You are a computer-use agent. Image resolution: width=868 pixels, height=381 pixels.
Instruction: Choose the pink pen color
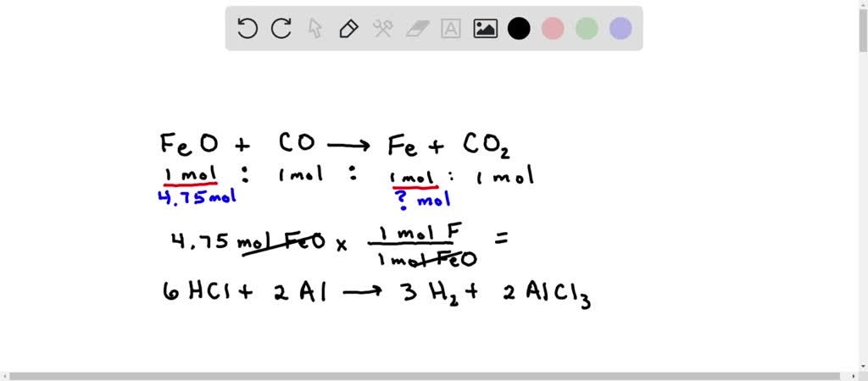coord(553,28)
